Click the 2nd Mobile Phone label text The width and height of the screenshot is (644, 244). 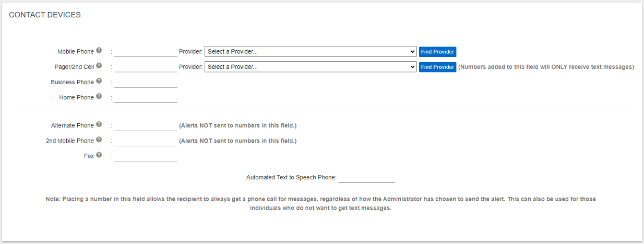click(x=70, y=141)
